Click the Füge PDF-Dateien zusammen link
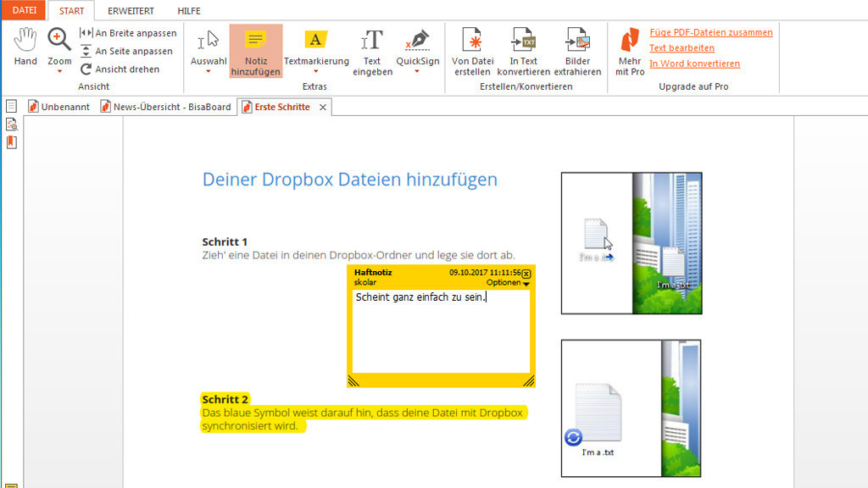The image size is (868, 488). (x=710, y=32)
